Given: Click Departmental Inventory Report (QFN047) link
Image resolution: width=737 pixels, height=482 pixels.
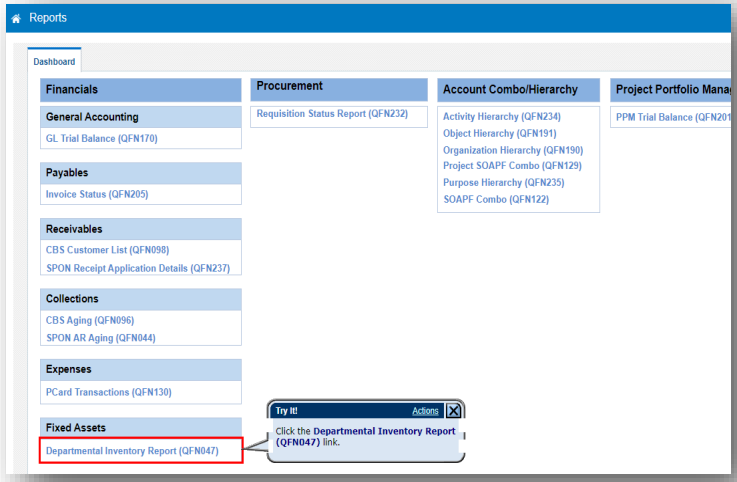Looking at the screenshot, I should pos(132,451).
